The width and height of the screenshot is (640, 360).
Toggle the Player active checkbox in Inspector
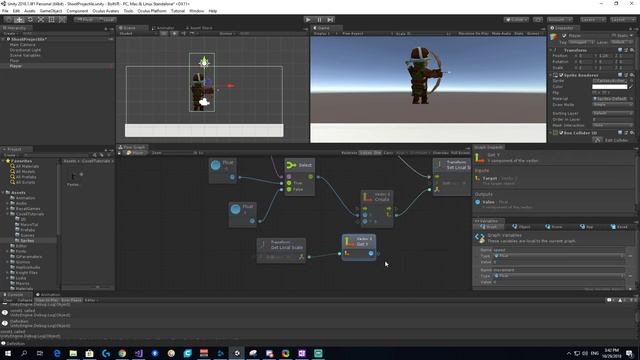pos(564,36)
